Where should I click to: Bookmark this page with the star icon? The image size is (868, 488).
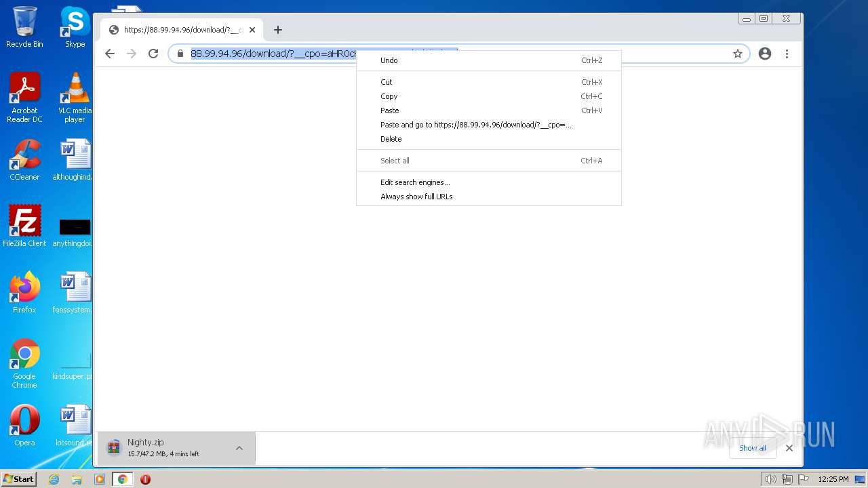[738, 54]
